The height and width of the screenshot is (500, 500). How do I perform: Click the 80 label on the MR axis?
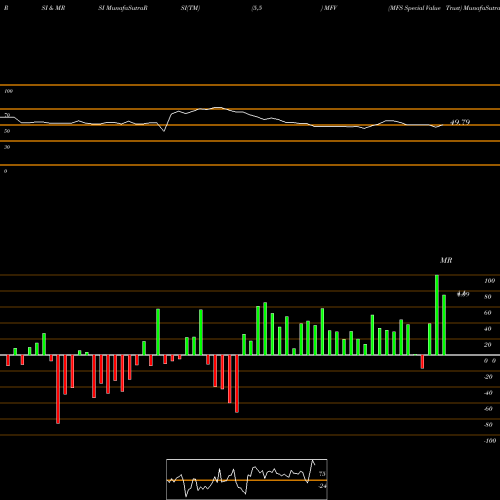click(x=488, y=297)
